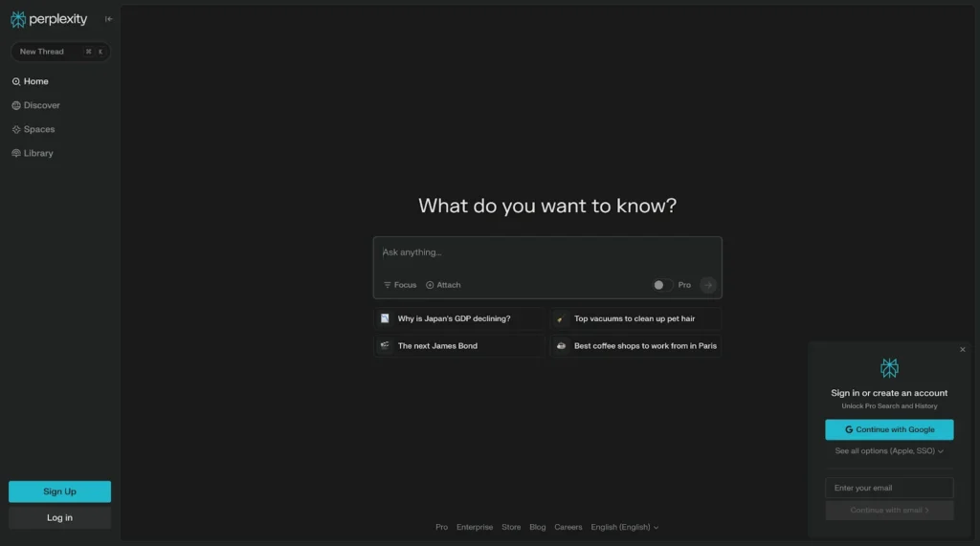Click the Enter your email field

coord(889,488)
